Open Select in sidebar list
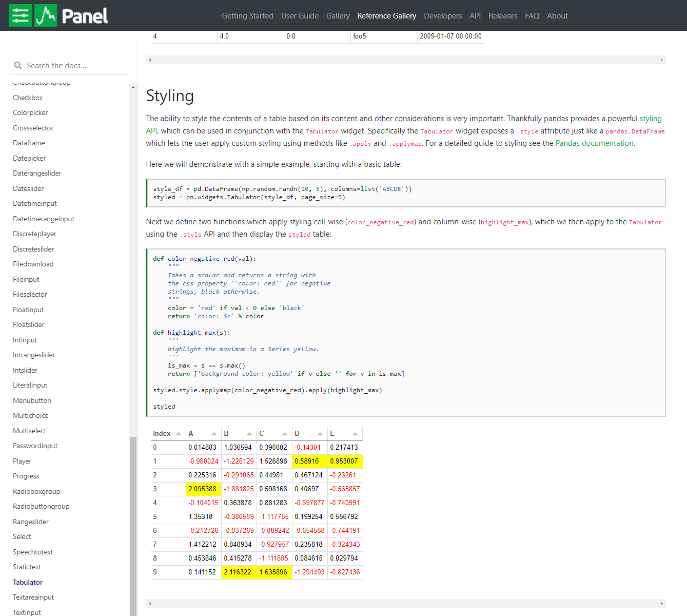This screenshot has width=687, height=616. pyautogui.click(x=22, y=536)
